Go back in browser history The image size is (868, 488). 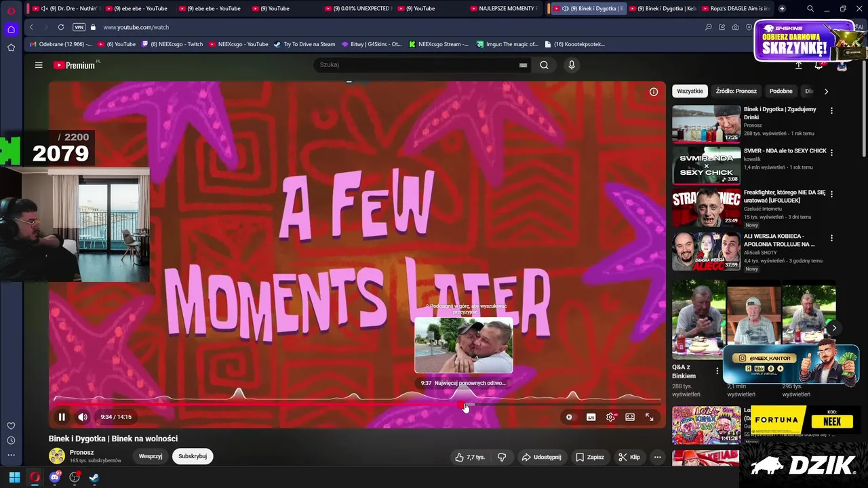pos(31,27)
